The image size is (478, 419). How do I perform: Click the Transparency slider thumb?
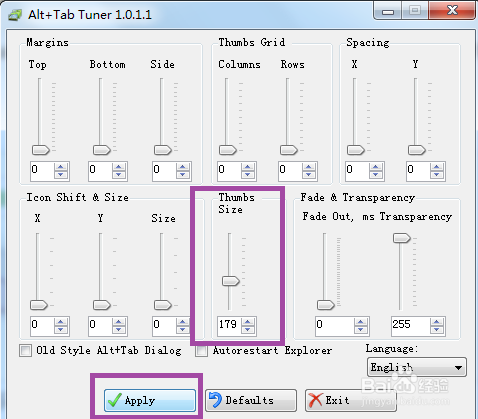click(402, 238)
